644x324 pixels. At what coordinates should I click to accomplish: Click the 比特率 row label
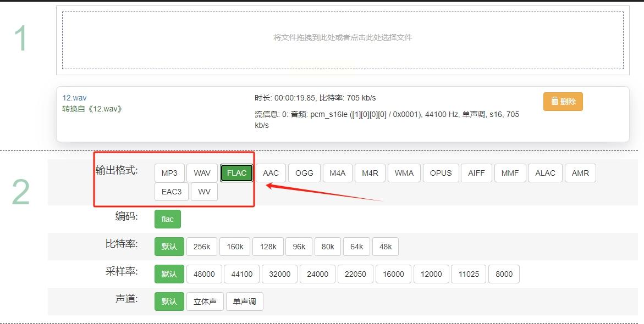[x=122, y=244]
